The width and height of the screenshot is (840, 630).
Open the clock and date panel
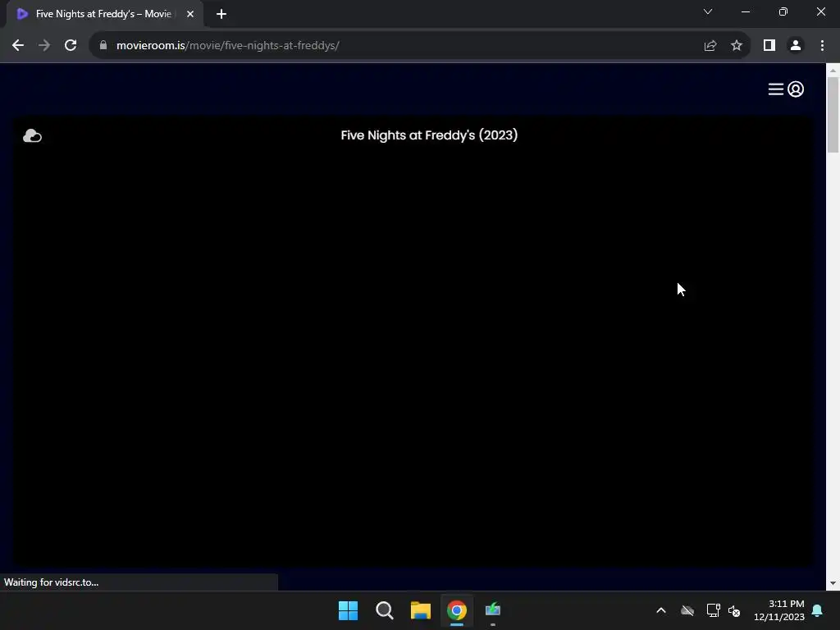point(779,610)
